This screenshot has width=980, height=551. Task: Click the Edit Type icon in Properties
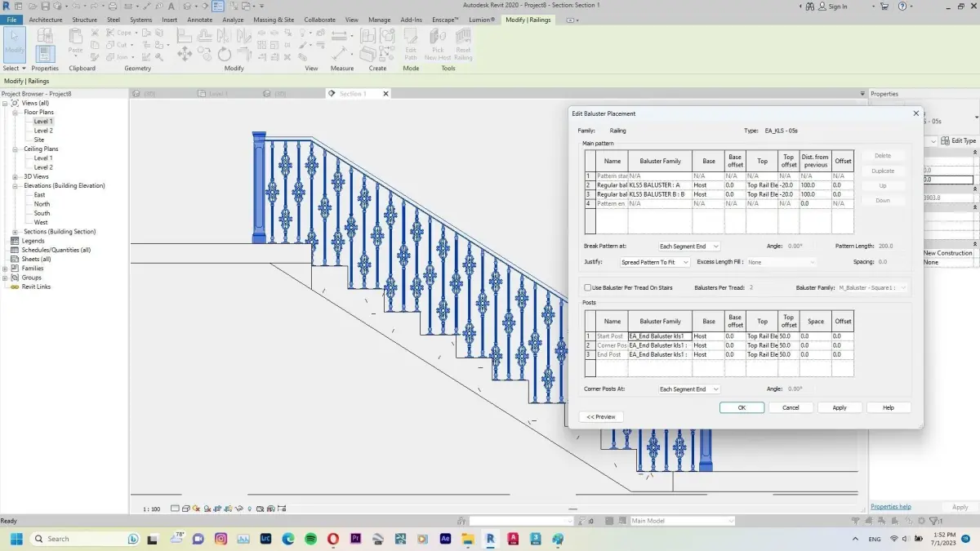point(959,140)
